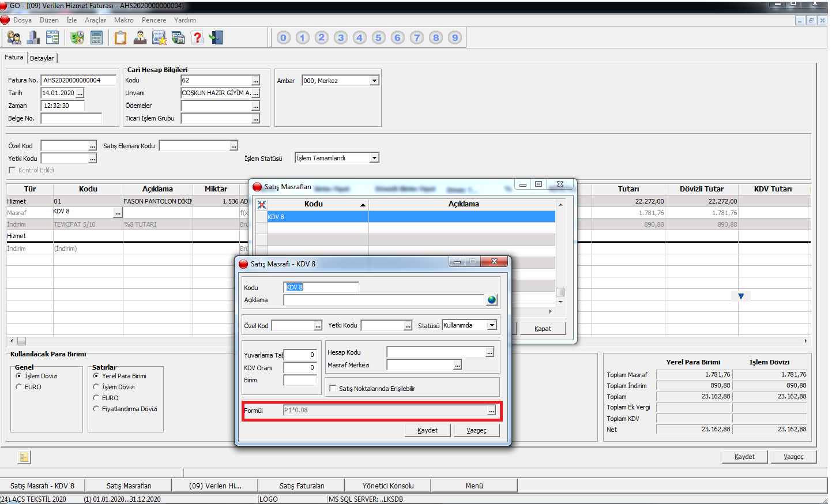Open the calculator toolbar icon

tap(97, 38)
